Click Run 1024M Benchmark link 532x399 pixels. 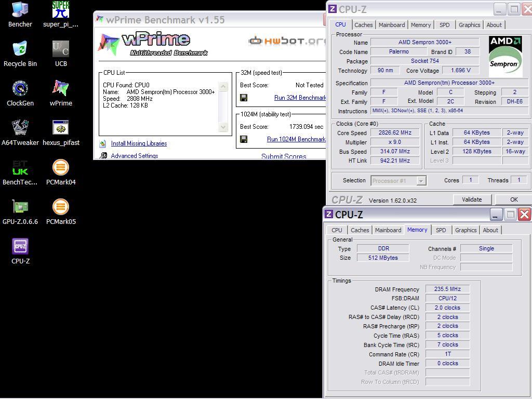(296, 139)
